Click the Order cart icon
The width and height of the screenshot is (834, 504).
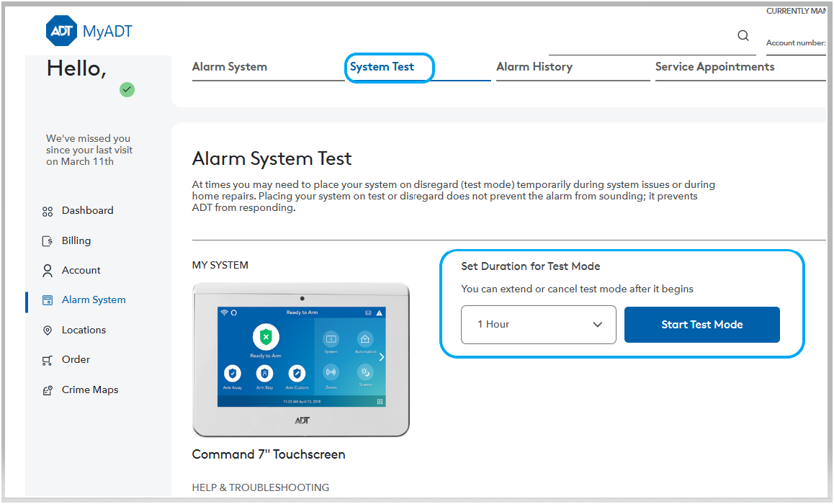[48, 361]
